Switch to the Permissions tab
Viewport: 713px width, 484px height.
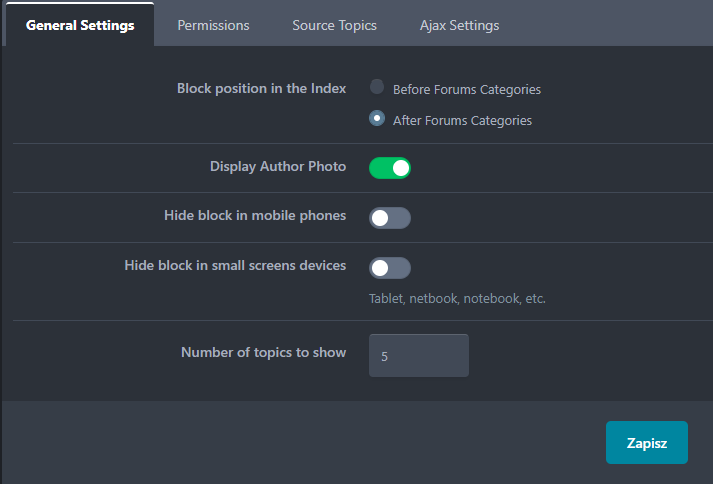[x=213, y=25]
